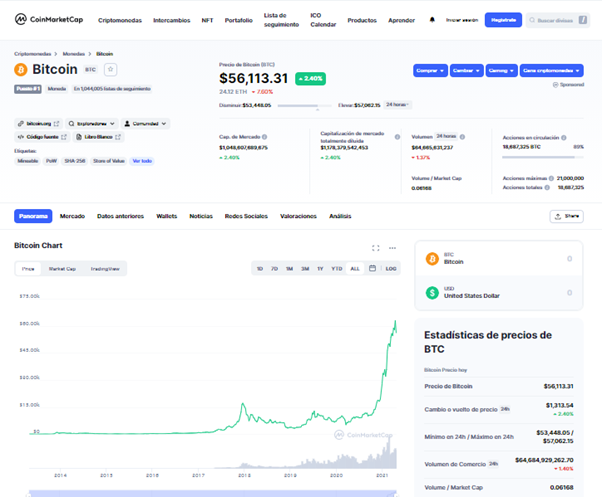Open the Datos anteriores tab

point(120,216)
